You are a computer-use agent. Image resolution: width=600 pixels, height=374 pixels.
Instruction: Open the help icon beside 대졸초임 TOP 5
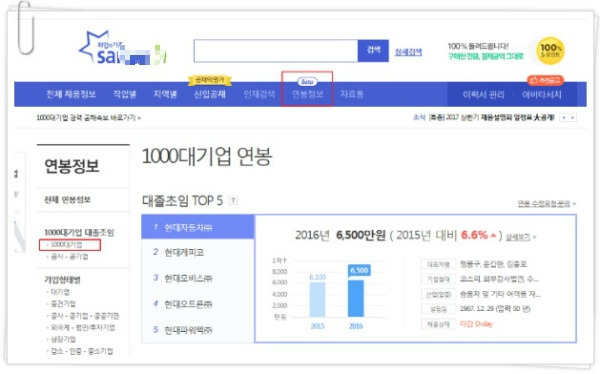[x=233, y=200]
